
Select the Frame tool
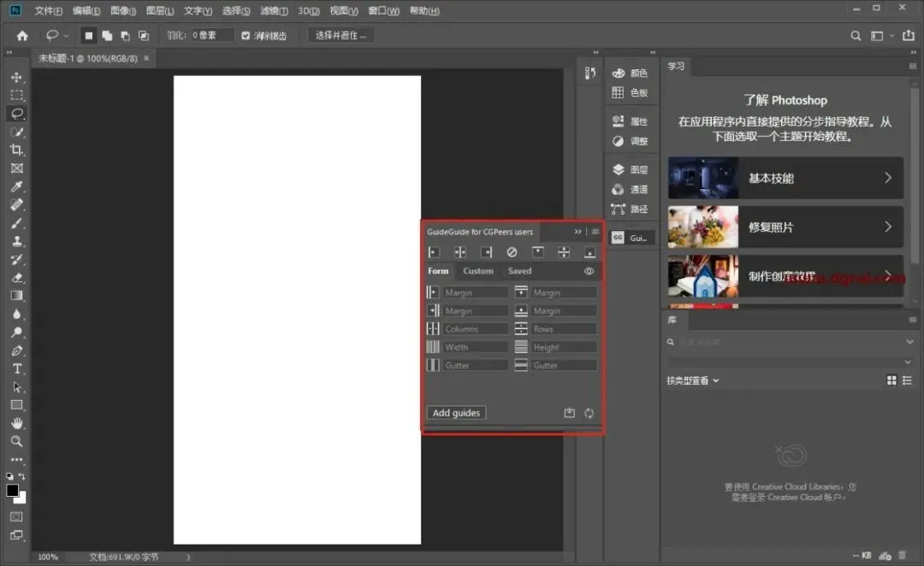point(16,168)
